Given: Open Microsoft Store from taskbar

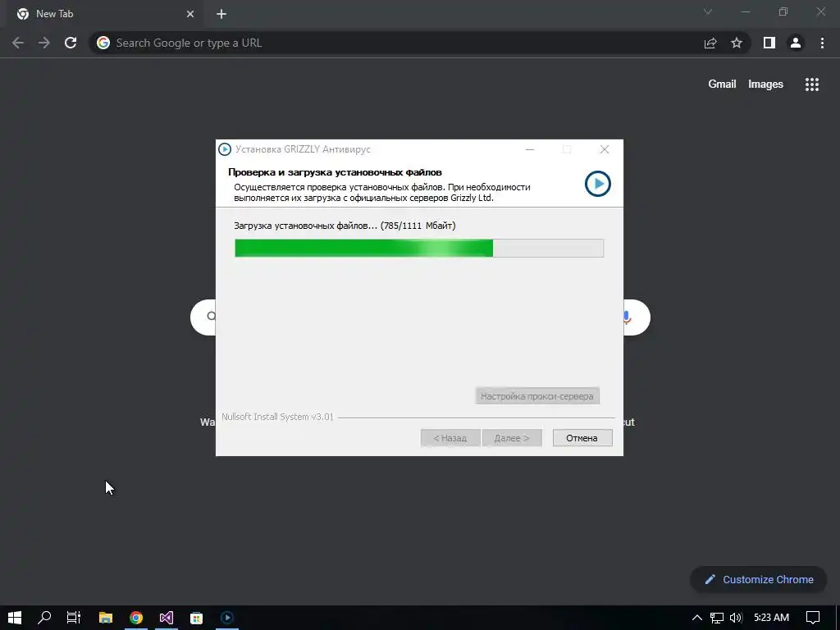Looking at the screenshot, I should tap(197, 618).
